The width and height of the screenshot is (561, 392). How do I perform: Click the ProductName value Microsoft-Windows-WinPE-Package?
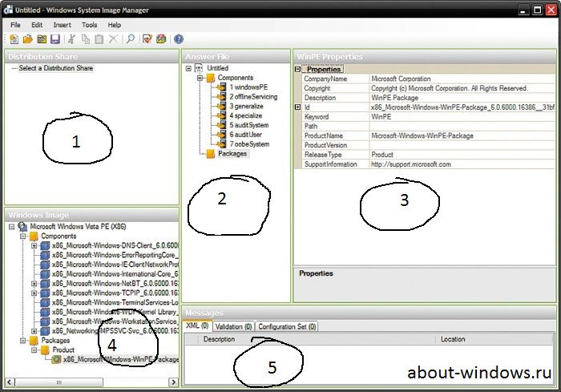(x=422, y=135)
